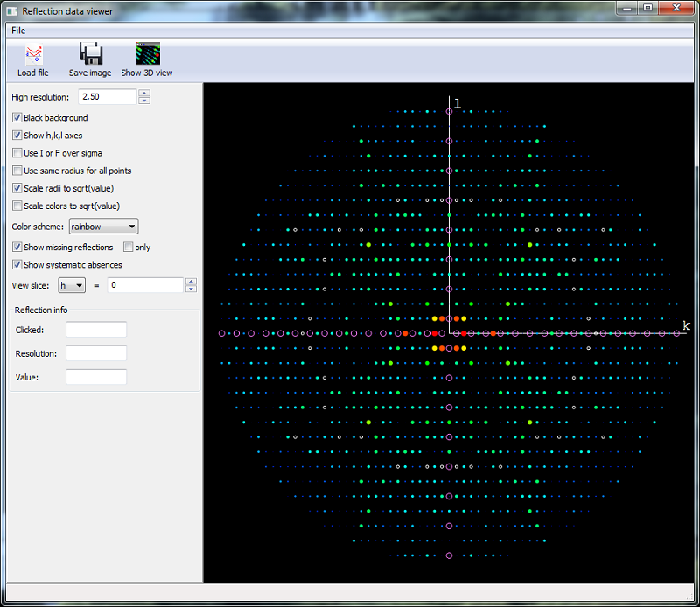Click the Value field in Reflection info
The height and width of the screenshot is (607, 700).
pos(95,376)
